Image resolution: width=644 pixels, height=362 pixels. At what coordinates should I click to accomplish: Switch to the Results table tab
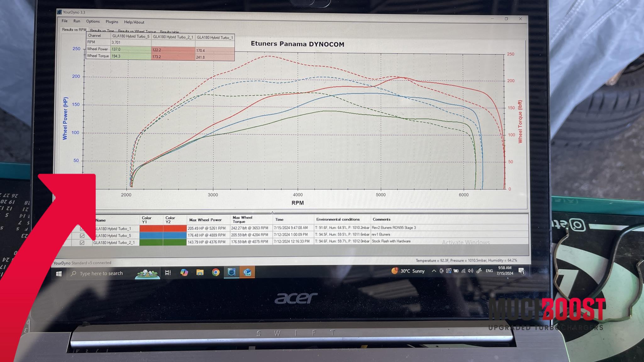click(169, 32)
